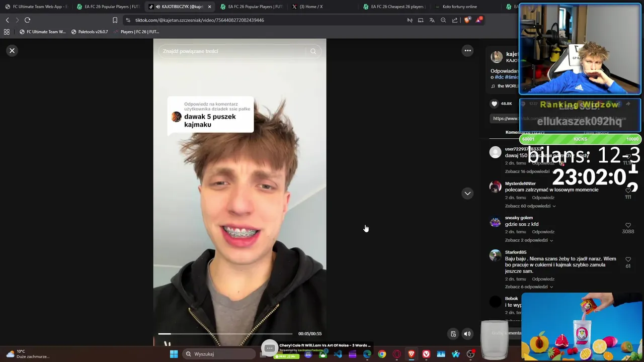644x362 pixels.
Task: Expand Zobacz 6 odpowiedzi replies
Action: pos(529,287)
